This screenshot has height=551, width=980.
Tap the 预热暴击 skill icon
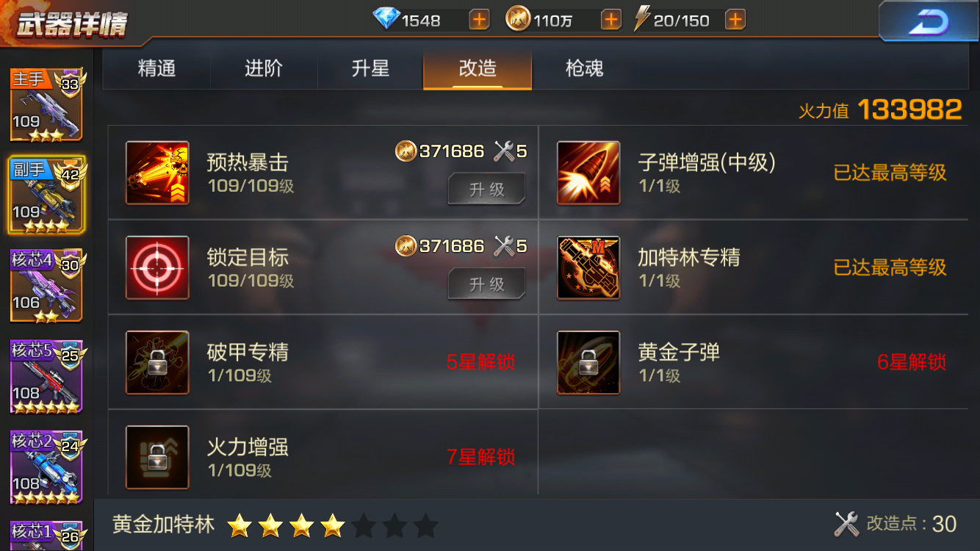[x=157, y=173]
